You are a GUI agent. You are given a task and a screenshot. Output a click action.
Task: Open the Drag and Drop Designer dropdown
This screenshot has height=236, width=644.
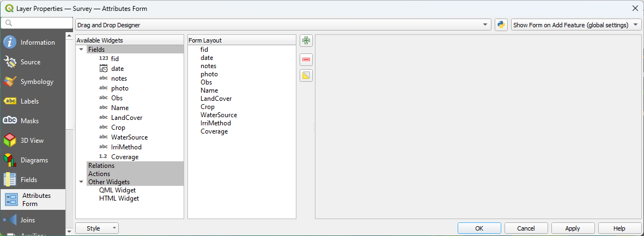(x=283, y=25)
